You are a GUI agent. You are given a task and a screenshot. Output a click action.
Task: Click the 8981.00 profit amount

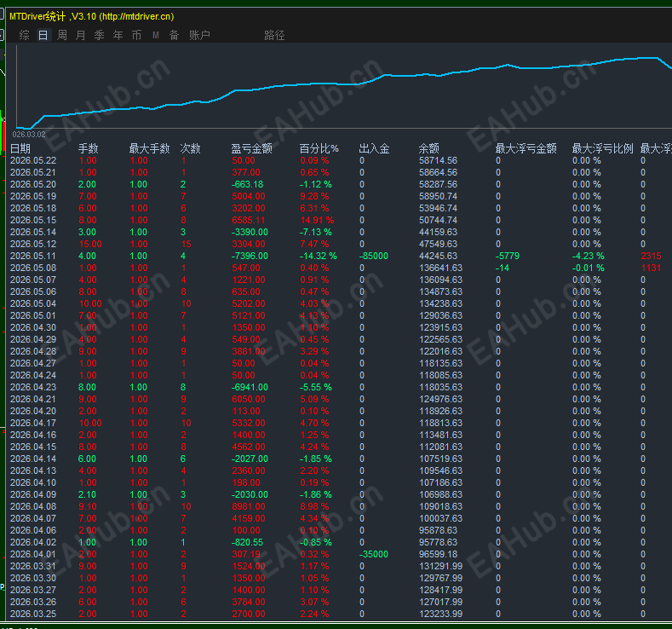[249, 507]
